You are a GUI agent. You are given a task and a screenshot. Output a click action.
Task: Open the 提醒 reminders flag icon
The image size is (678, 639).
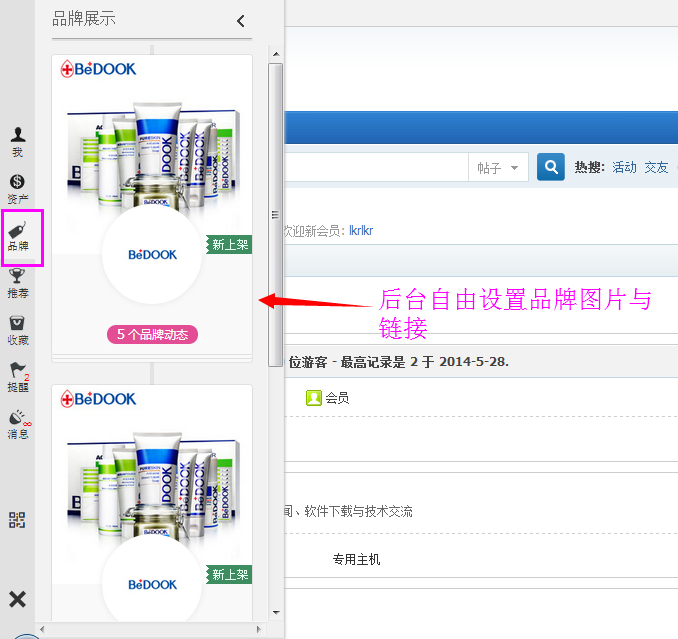tap(18, 377)
